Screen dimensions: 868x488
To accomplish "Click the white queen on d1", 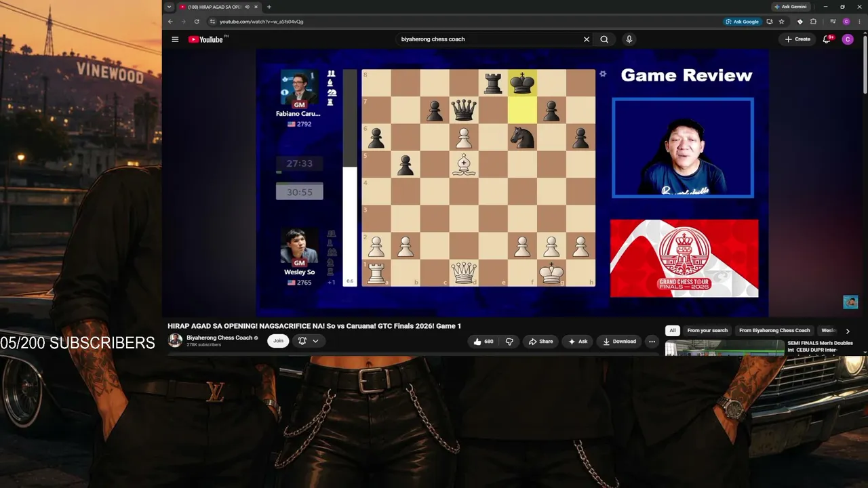I will [x=464, y=272].
